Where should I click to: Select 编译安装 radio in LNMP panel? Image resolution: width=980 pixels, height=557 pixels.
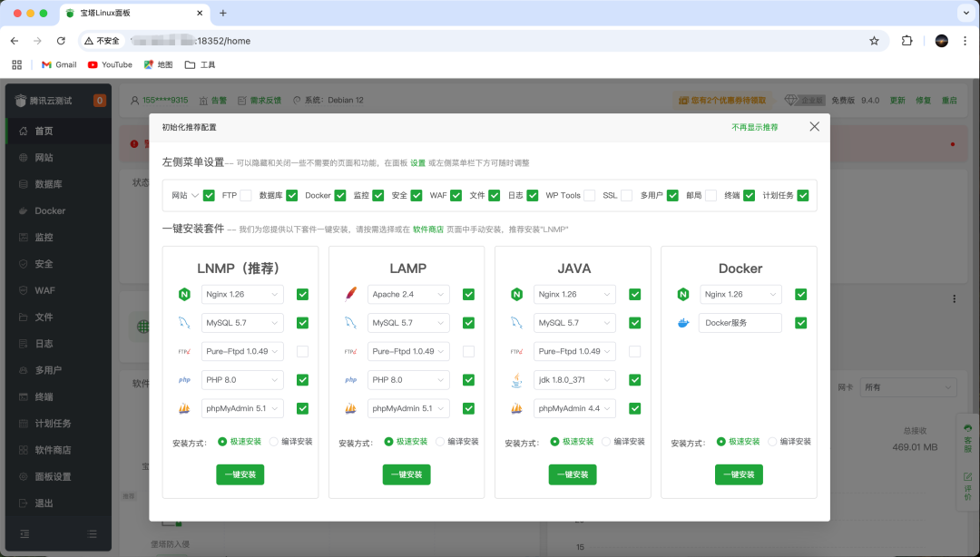click(274, 442)
